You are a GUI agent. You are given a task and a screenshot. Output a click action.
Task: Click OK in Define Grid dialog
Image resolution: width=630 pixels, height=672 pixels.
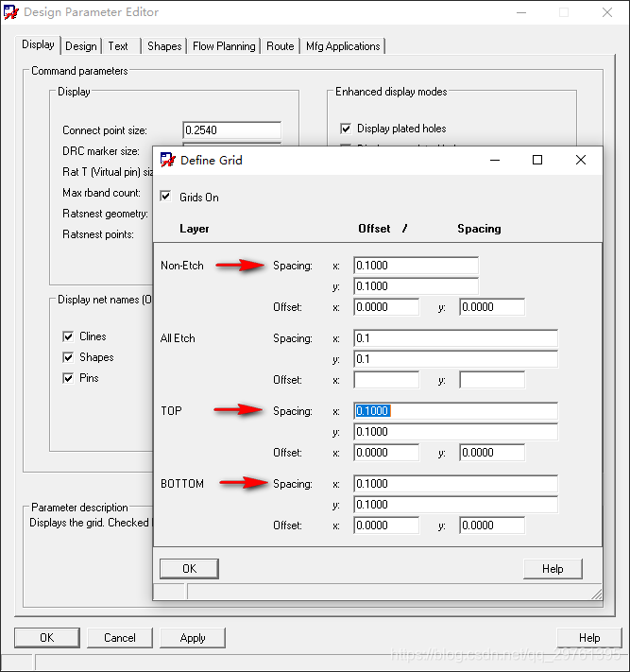(189, 568)
